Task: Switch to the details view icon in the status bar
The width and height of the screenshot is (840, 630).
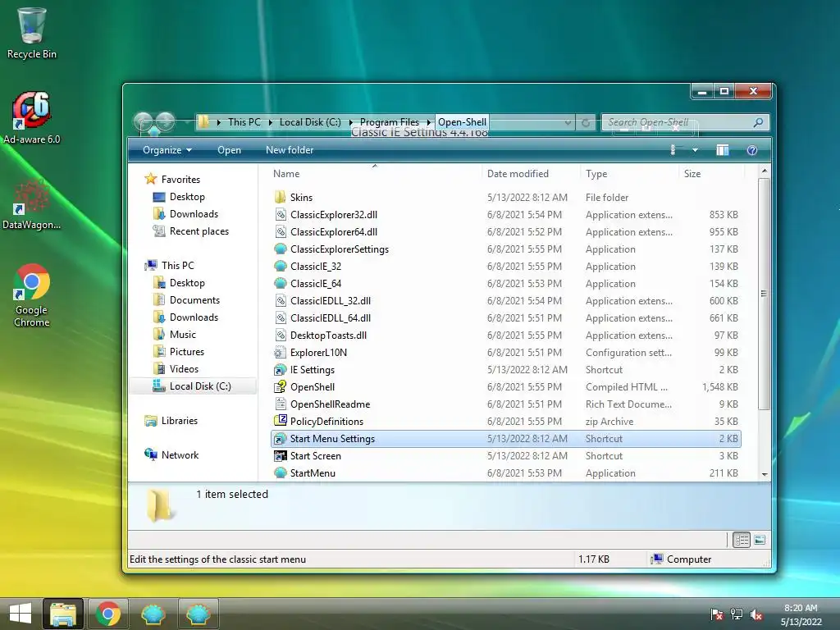Action: click(x=742, y=540)
